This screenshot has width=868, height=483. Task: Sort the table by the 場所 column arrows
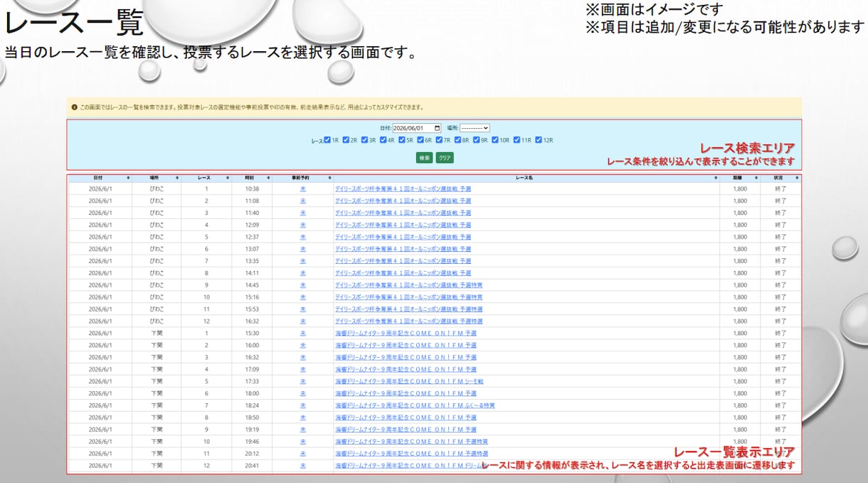177,178
